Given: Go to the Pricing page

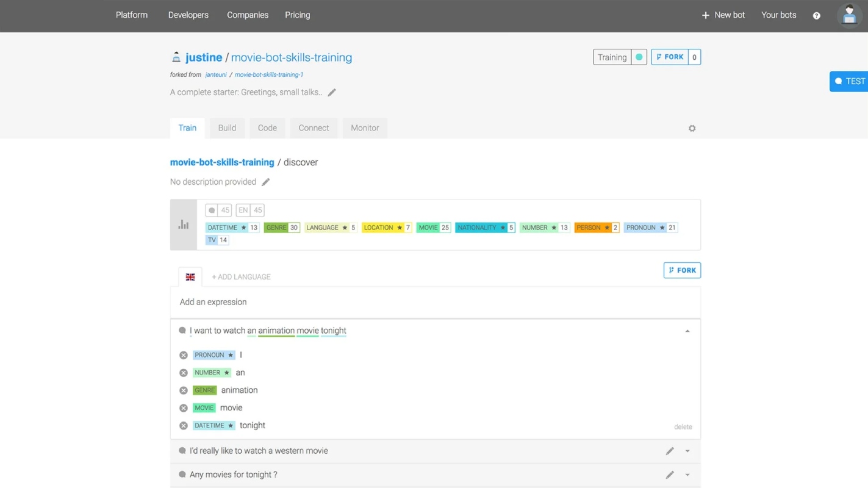Looking at the screenshot, I should 298,15.
